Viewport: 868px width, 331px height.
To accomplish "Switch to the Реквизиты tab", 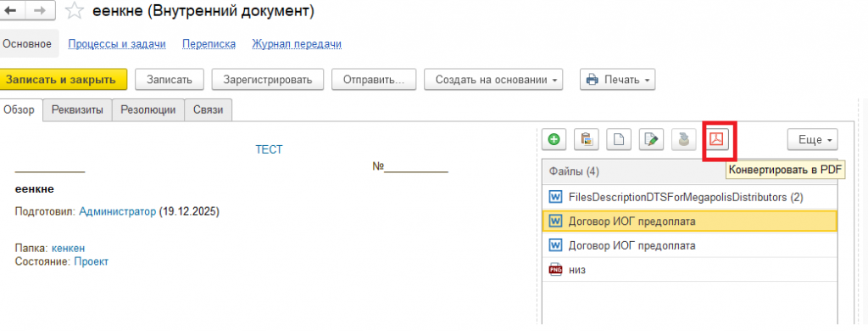I will [77, 109].
